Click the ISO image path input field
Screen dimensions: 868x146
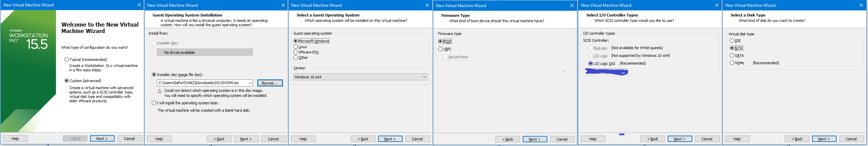[202, 83]
